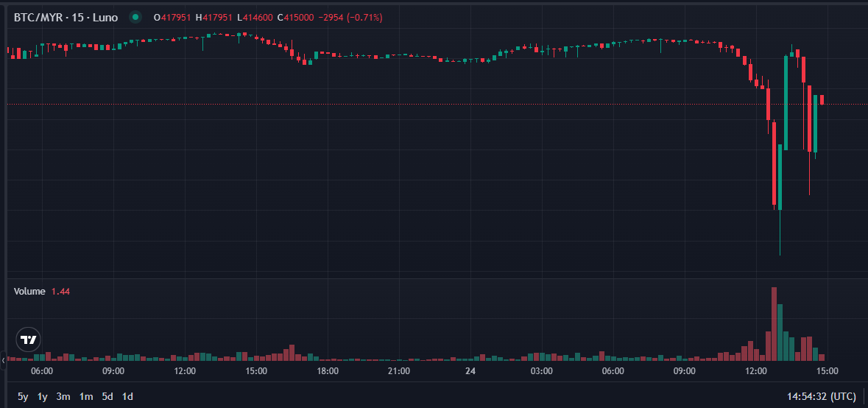Image resolution: width=868 pixels, height=408 pixels.
Task: Select the 1y time range
Action: 43,397
